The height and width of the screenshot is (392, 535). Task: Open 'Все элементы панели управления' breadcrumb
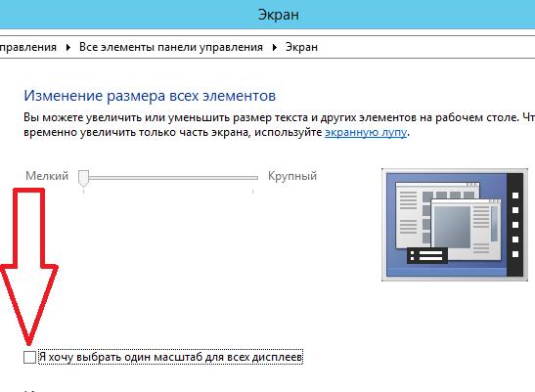(x=171, y=47)
